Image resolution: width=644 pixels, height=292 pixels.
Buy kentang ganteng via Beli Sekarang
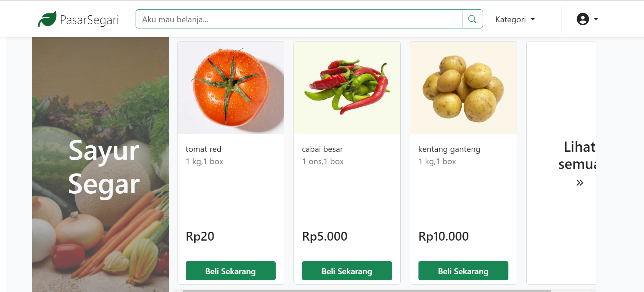click(463, 271)
